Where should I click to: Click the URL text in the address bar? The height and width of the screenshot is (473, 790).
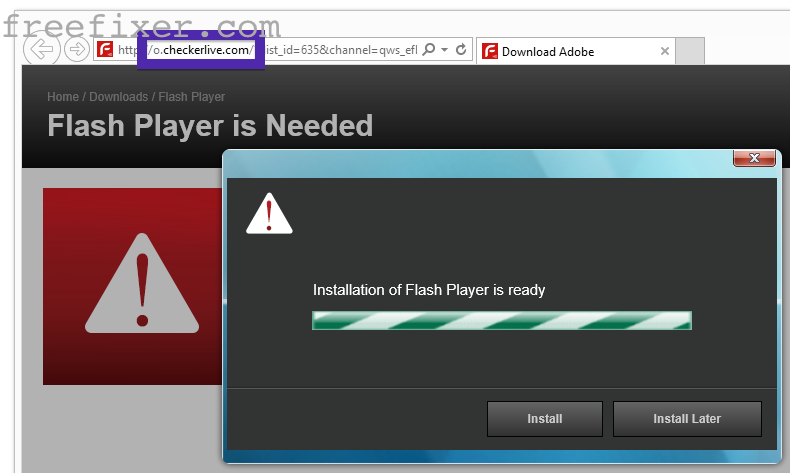coord(267,50)
